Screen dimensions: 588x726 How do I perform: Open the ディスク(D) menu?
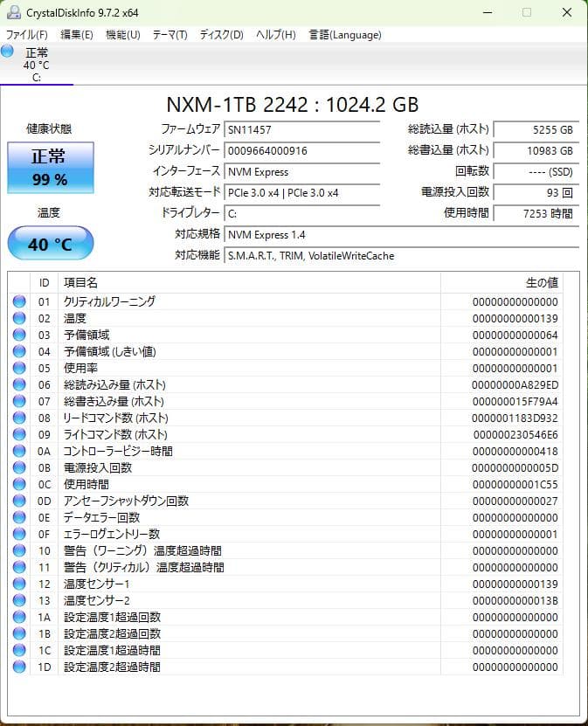pyautogui.click(x=221, y=35)
